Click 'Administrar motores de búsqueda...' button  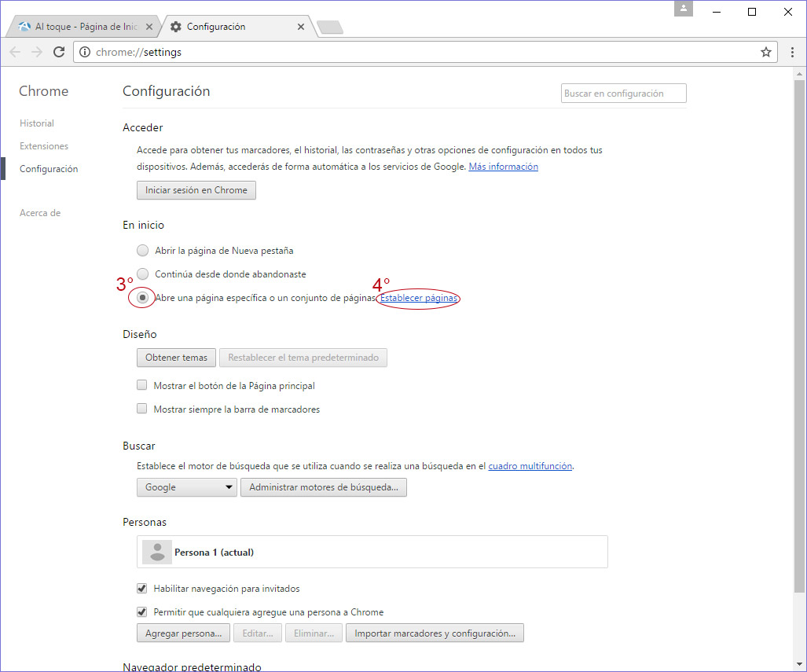[324, 487]
